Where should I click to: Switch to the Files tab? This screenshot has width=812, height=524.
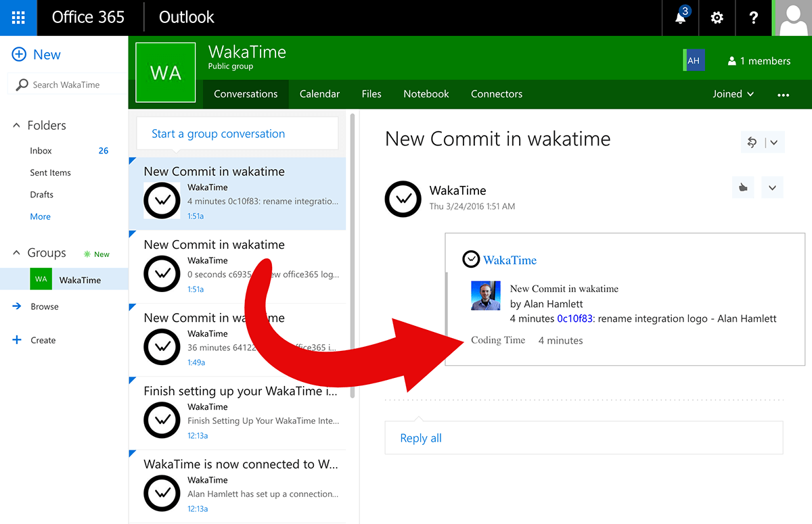371,94
